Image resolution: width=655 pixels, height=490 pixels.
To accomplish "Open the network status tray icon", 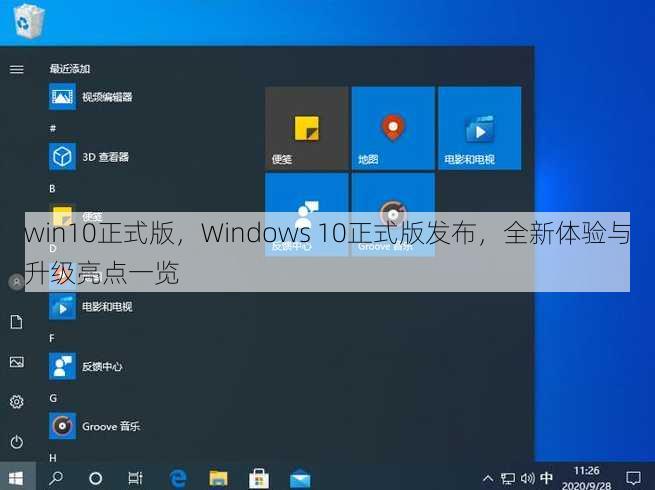I will (508, 478).
